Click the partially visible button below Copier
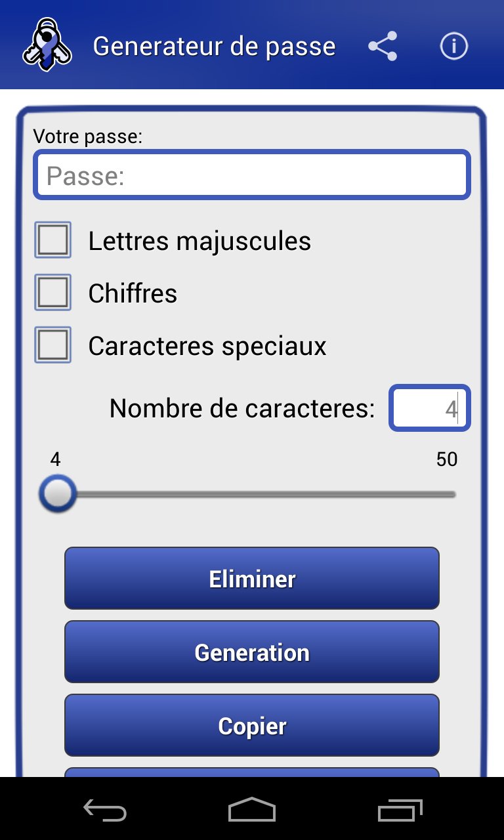Viewport: 504px width, 840px height. [252, 772]
